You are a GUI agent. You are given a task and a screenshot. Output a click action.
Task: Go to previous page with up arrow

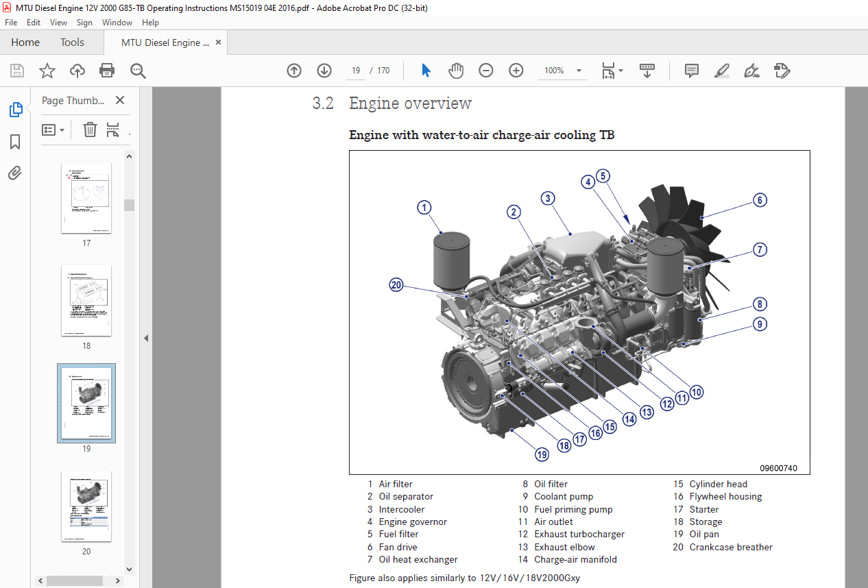(x=294, y=71)
